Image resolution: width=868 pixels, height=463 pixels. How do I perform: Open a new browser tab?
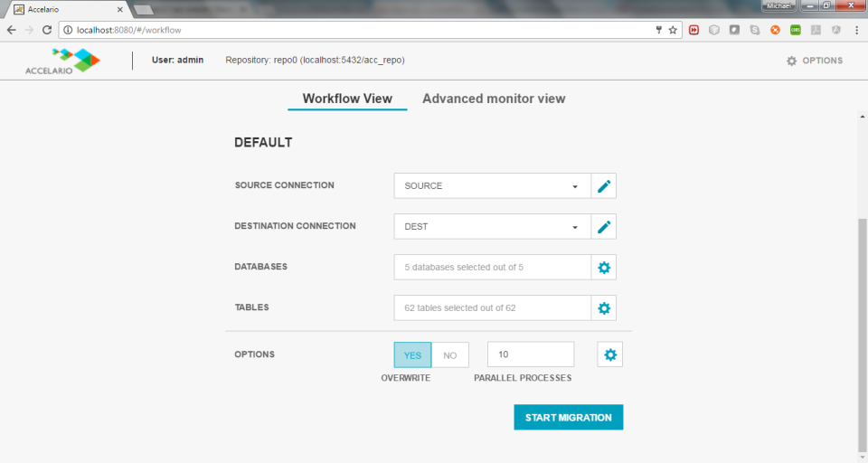click(144, 9)
